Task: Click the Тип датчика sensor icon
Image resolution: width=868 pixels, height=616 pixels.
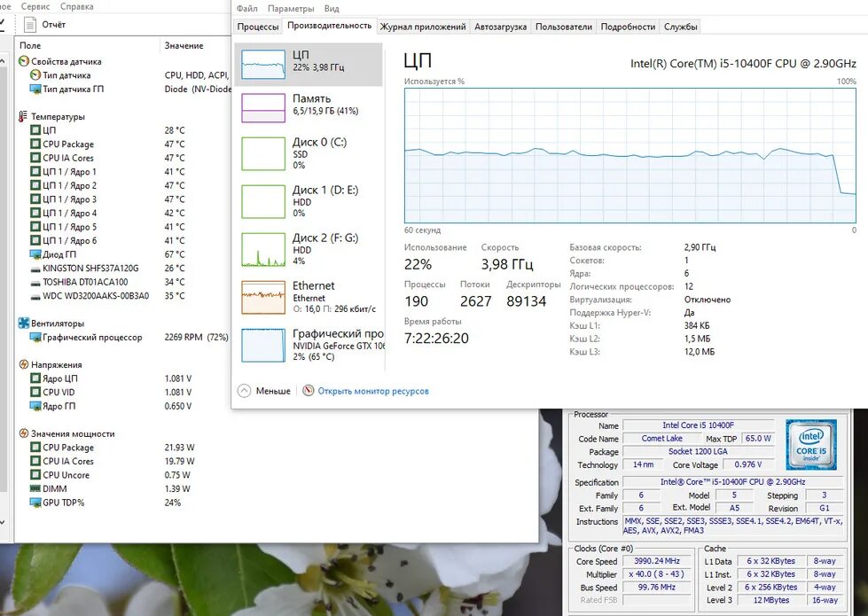Action: 35,75
